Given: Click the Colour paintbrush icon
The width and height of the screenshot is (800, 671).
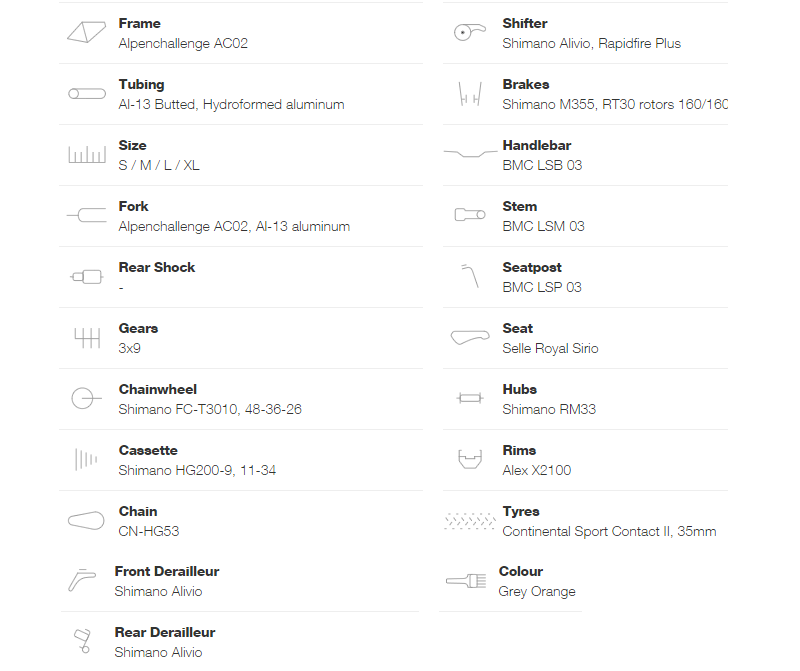Looking at the screenshot, I should pos(466,581).
